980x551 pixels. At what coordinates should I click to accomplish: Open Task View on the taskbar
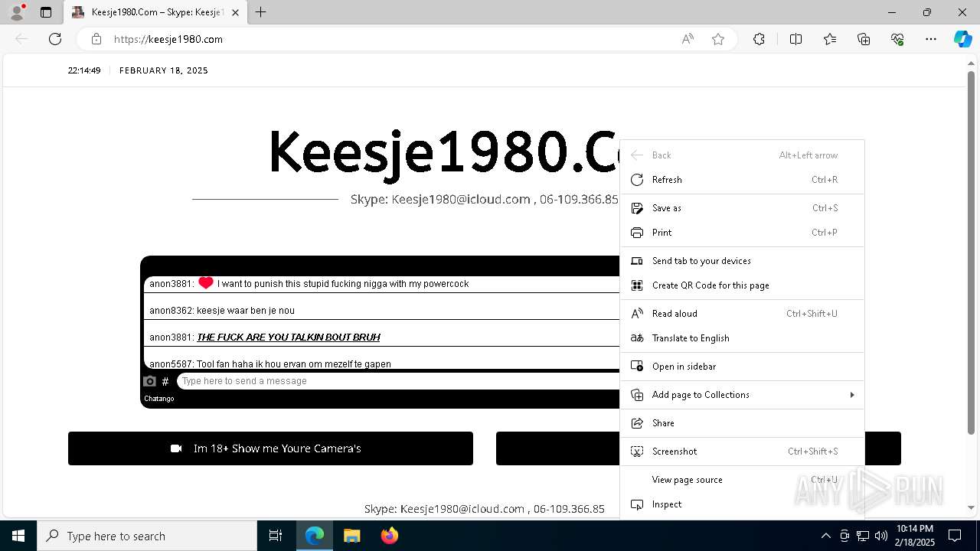(276, 536)
